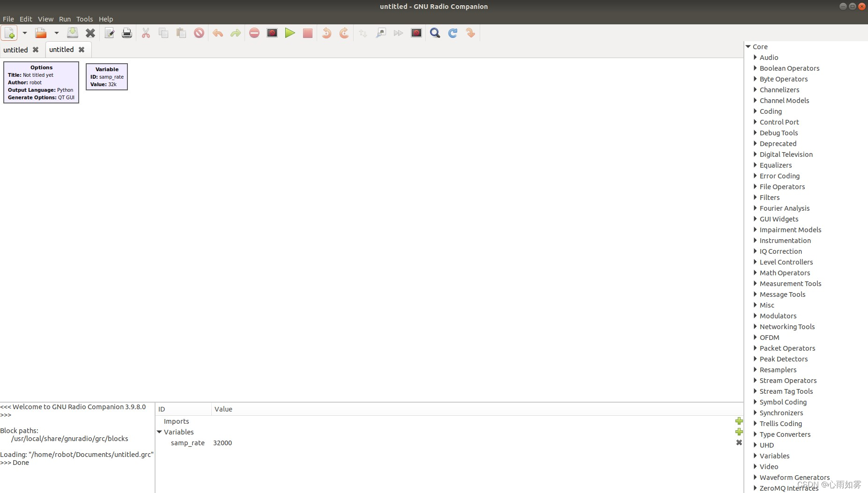Viewport: 868px width, 493px height.
Task: Select the Options block on the canvas
Action: pyautogui.click(x=41, y=82)
